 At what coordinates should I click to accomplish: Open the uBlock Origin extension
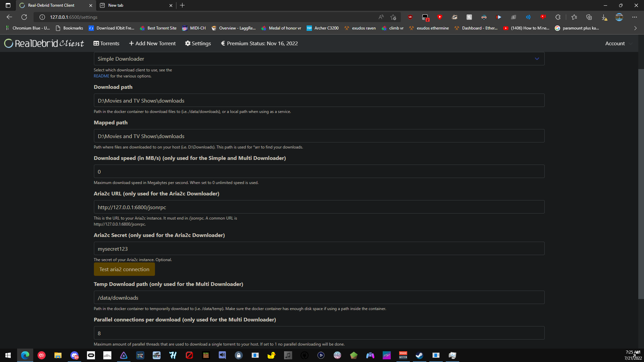[x=410, y=17]
